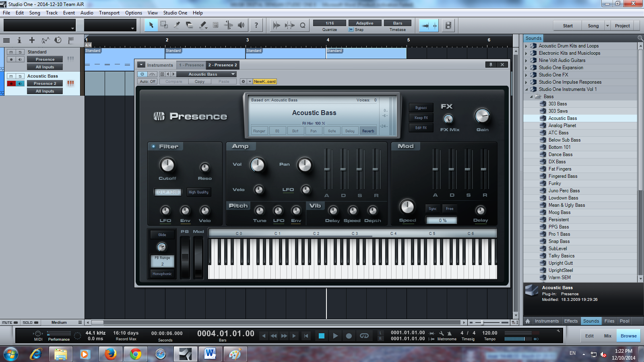Expand Acoustic Drum Kits and Loops folder
The width and height of the screenshot is (644, 362).
(526, 46)
